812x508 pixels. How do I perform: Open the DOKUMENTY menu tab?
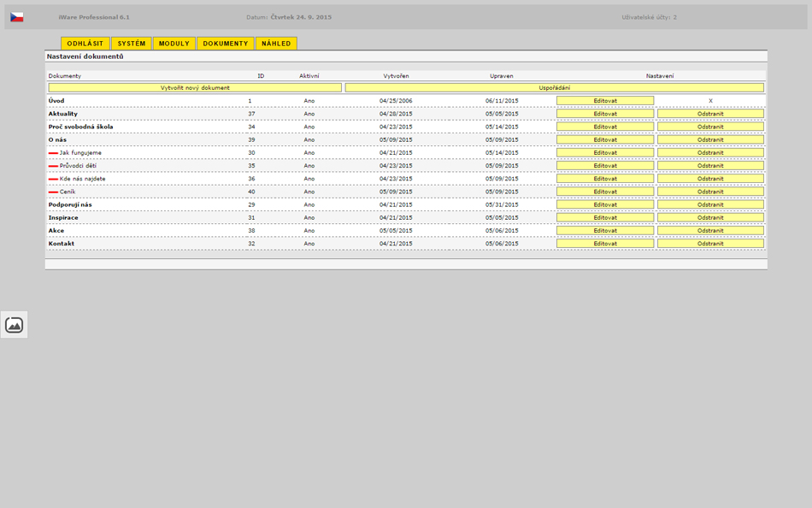coord(226,44)
